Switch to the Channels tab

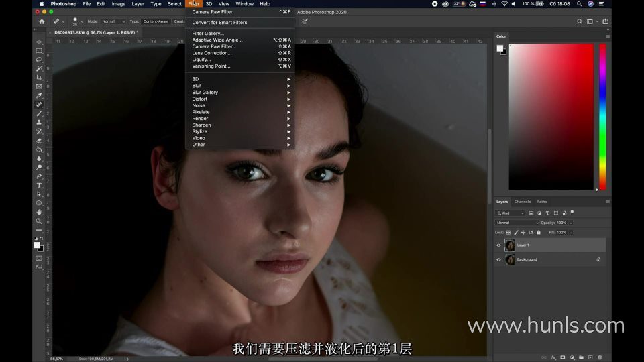(523, 202)
